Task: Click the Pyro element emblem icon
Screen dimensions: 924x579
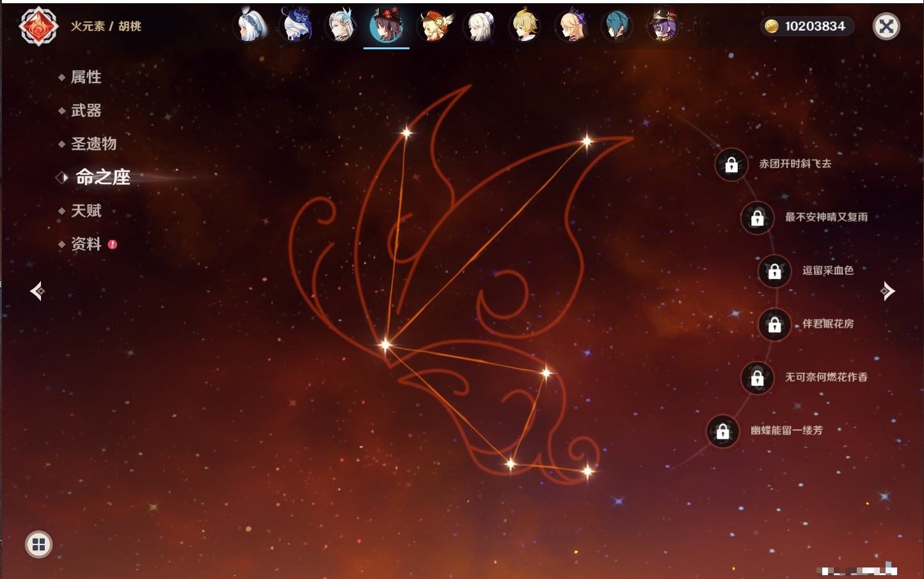Action: pyautogui.click(x=38, y=26)
